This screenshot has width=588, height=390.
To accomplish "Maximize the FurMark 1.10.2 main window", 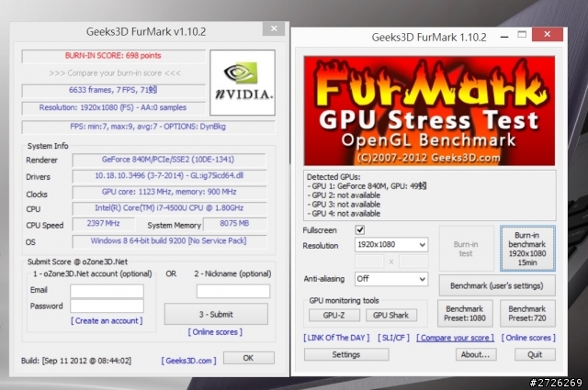I will point(522,35).
